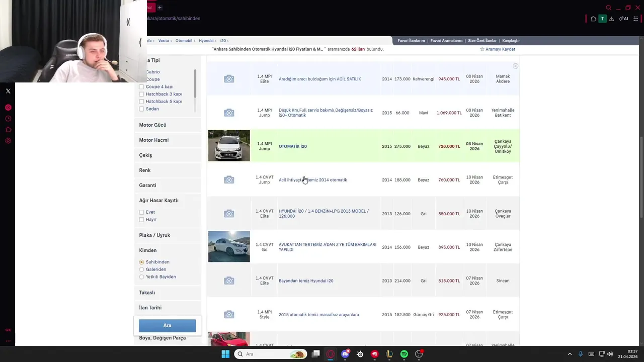
Task: Select the Yetkili Bayiden radio option
Action: click(141, 277)
